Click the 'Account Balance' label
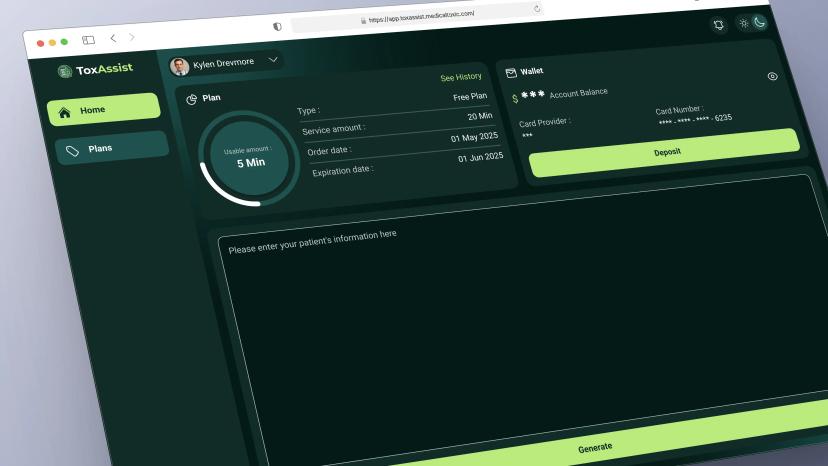The width and height of the screenshot is (828, 466). 579,94
